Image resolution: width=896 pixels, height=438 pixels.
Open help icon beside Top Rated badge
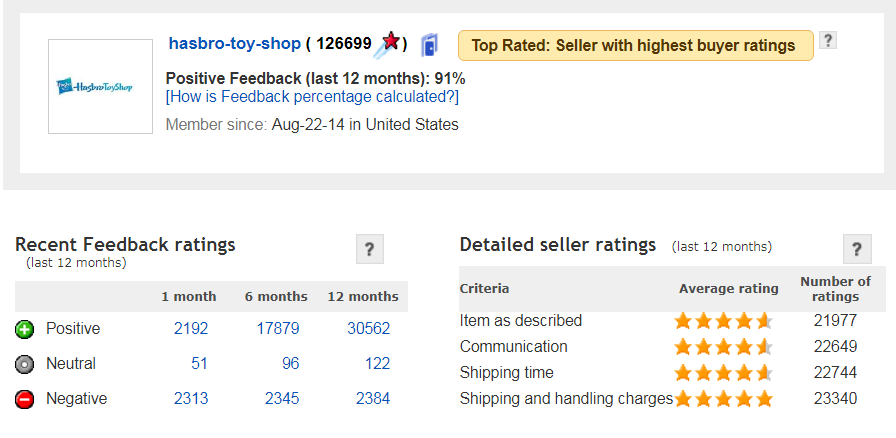pos(828,41)
